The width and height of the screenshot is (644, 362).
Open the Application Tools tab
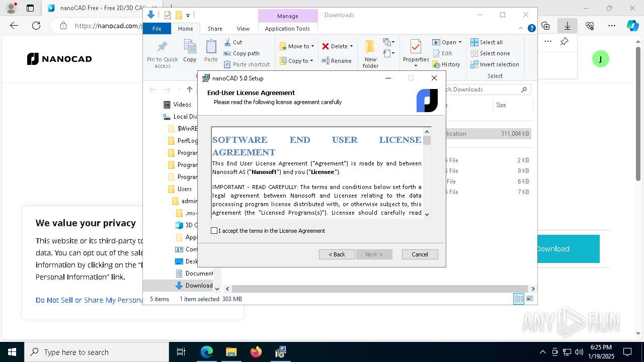(287, 29)
